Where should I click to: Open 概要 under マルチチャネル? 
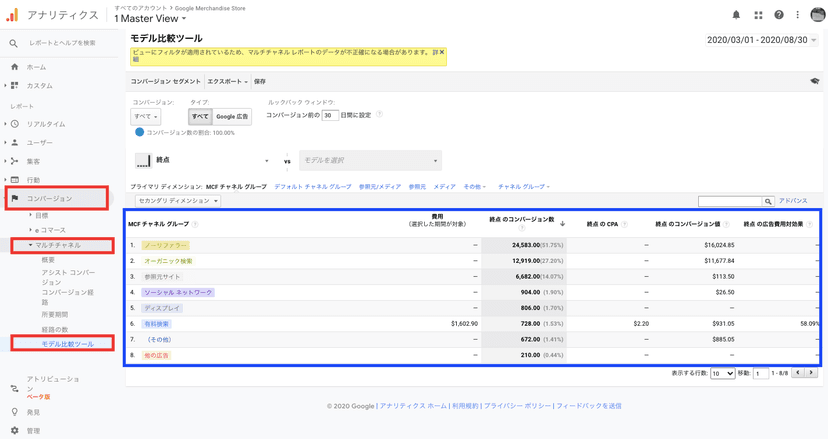(48, 260)
